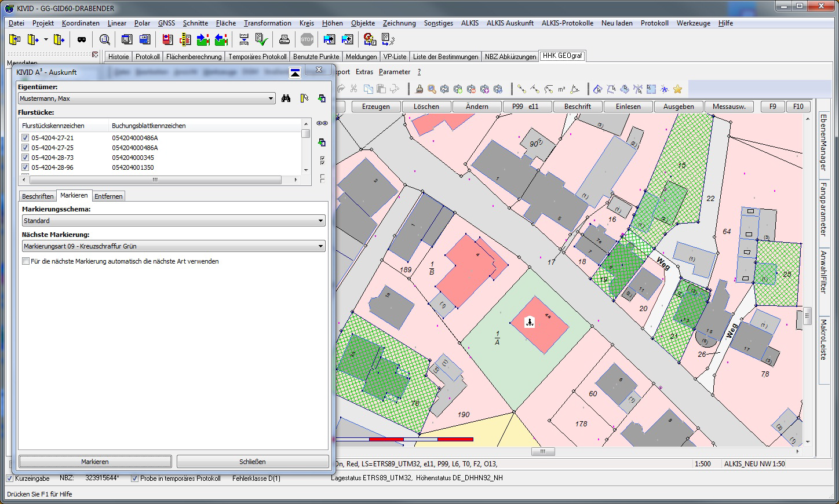Click the yellow star icon in GEOgraf toolbar
839x504 pixels.
coord(677,89)
